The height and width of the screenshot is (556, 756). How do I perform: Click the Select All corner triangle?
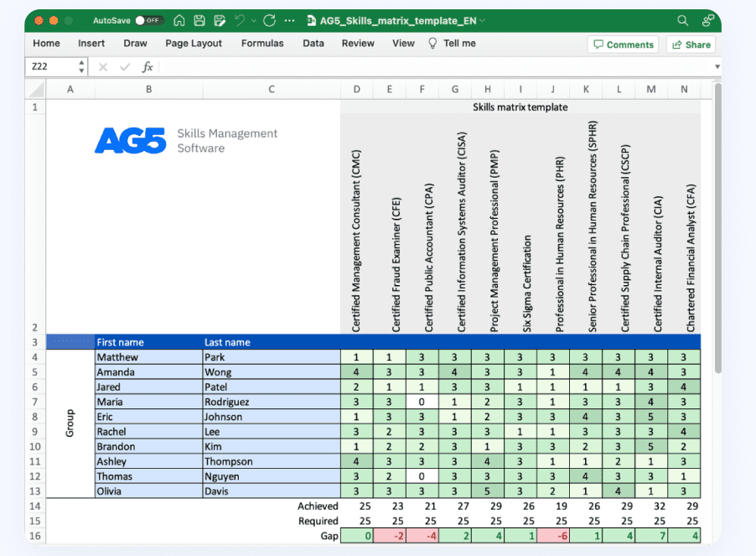point(36,89)
